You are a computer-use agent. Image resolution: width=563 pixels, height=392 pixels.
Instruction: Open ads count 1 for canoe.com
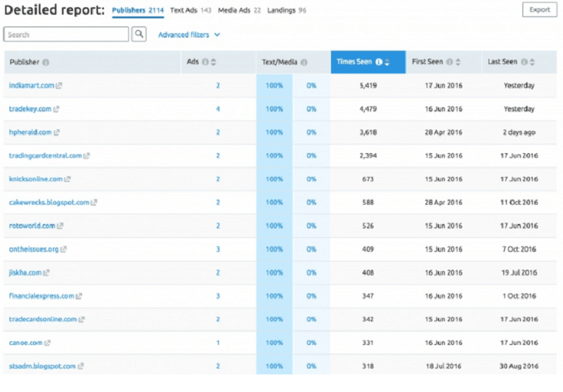pyautogui.click(x=218, y=343)
